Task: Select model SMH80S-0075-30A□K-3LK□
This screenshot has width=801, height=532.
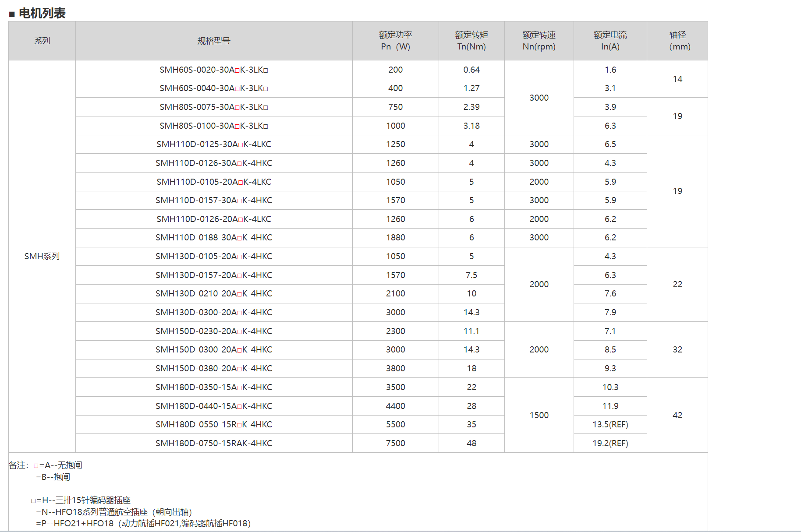Action: click(x=214, y=107)
